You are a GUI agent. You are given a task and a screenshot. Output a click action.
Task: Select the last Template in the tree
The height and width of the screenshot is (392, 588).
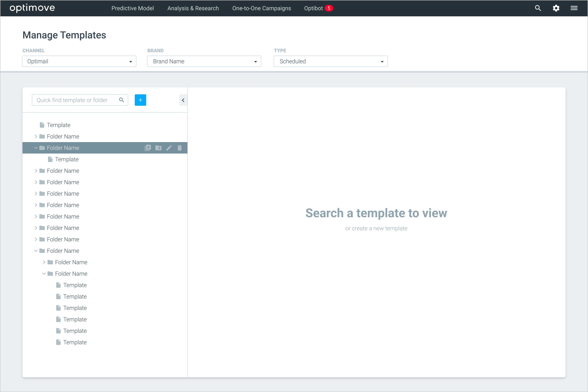tap(75, 342)
